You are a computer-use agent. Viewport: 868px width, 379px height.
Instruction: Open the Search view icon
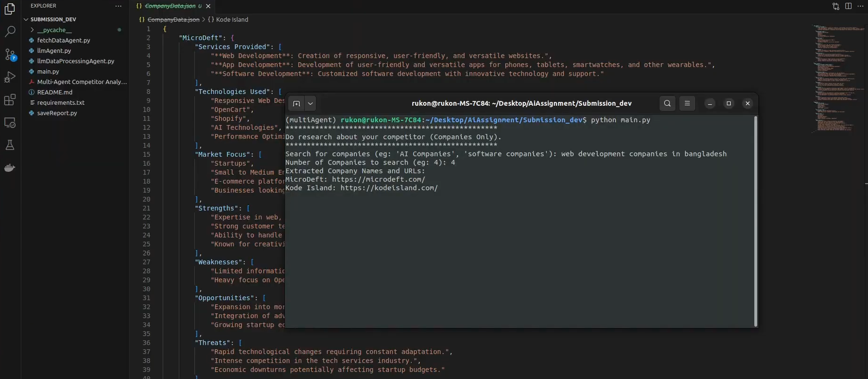[10, 31]
